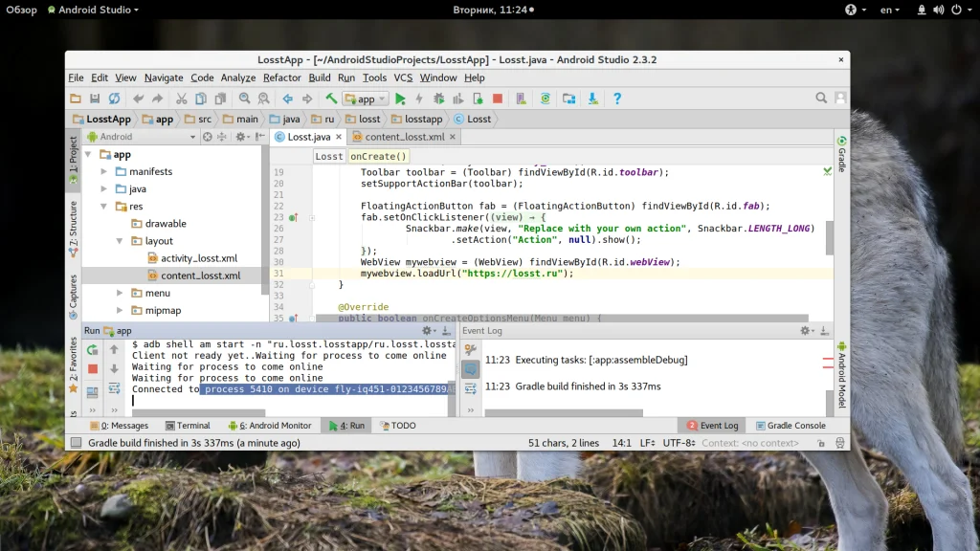Image resolution: width=980 pixels, height=551 pixels.
Task: Open the Refactor menu
Action: tap(281, 77)
